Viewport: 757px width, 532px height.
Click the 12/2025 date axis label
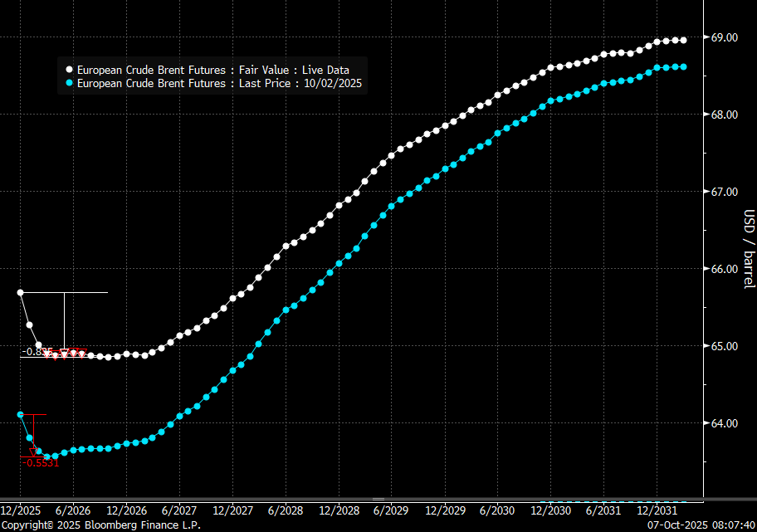point(20,510)
